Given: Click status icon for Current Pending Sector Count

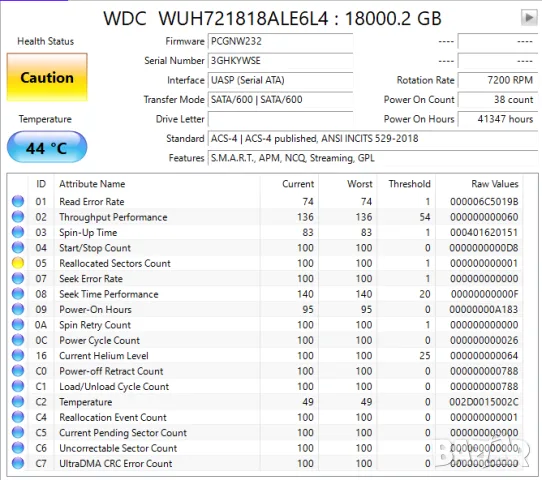Looking at the screenshot, I should click(18, 432).
